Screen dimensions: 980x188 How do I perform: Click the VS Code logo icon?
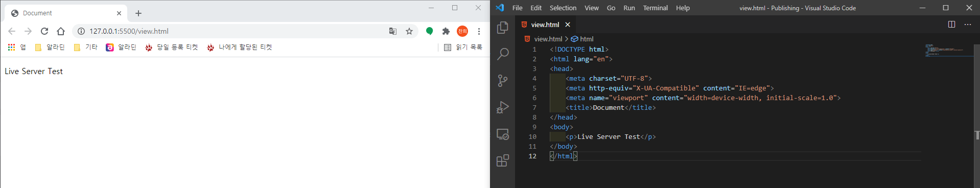(x=500, y=8)
